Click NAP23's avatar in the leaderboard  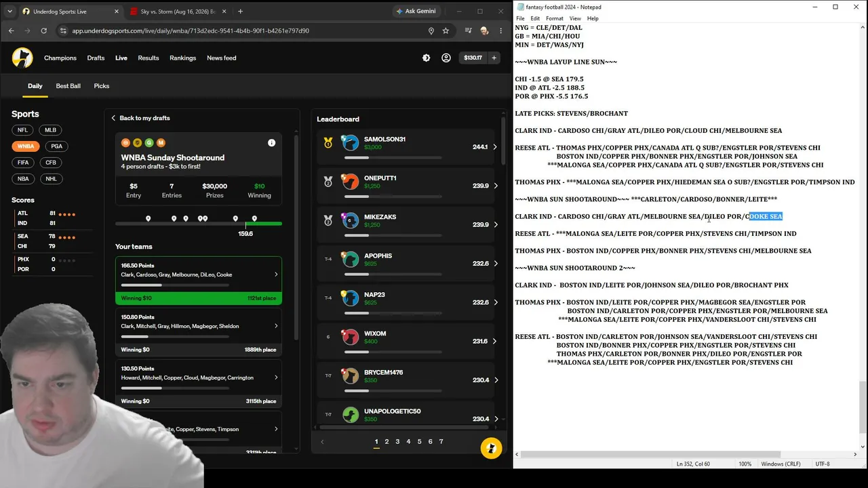tap(350, 298)
